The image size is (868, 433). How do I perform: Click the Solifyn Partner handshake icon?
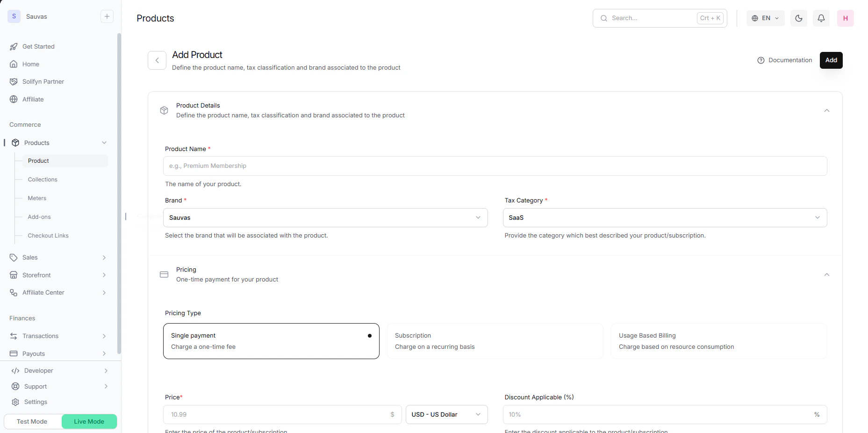pyautogui.click(x=14, y=82)
